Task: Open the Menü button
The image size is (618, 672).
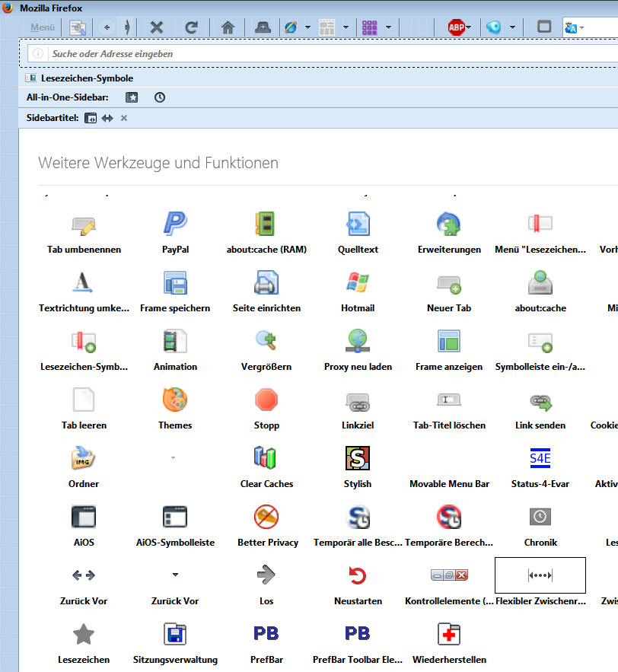Action: [x=43, y=27]
